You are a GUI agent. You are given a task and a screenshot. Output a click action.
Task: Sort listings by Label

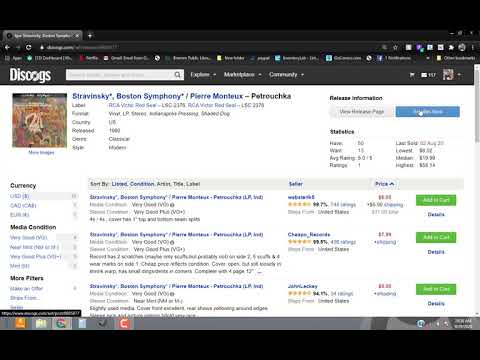tap(193, 184)
